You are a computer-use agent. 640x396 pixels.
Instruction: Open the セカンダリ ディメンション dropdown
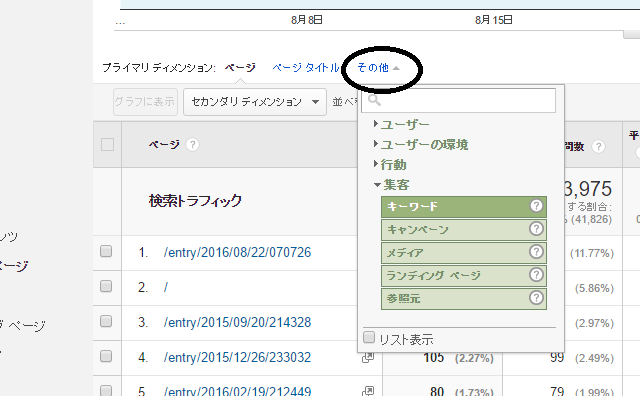coord(255,102)
